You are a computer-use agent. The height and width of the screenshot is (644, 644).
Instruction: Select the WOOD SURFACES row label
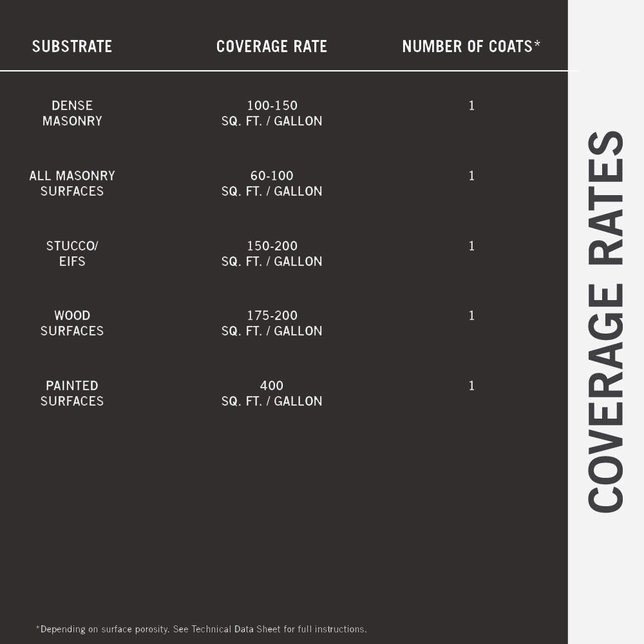72,323
